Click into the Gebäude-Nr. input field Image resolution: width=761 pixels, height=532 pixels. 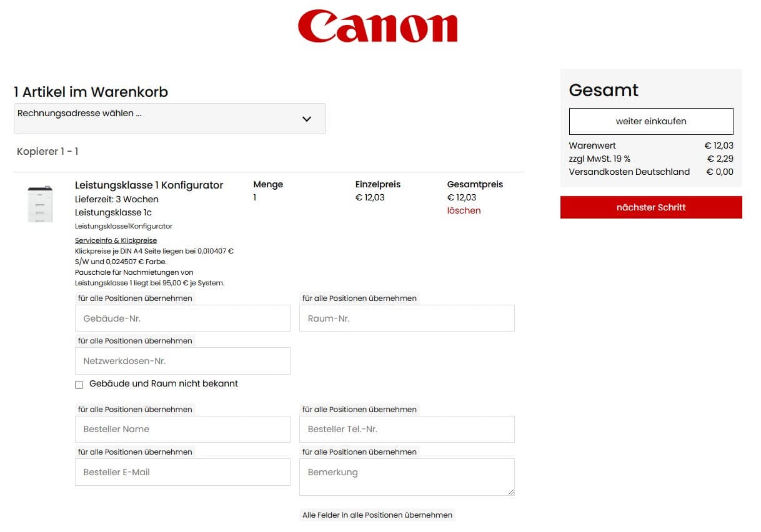[182, 318]
